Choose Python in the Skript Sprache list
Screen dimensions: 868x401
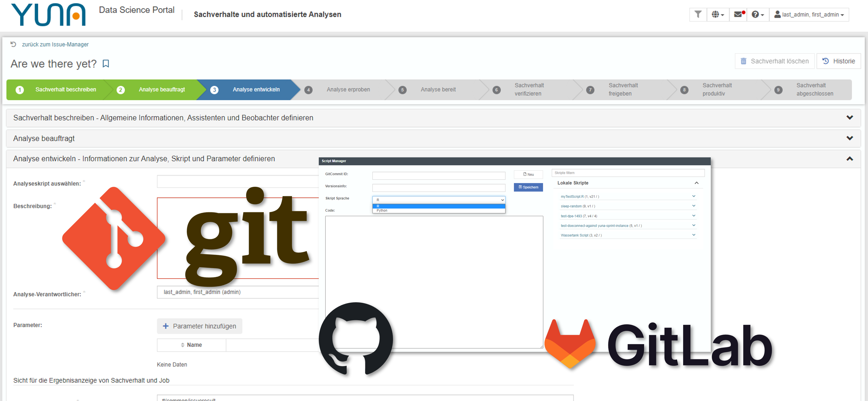tap(438, 210)
